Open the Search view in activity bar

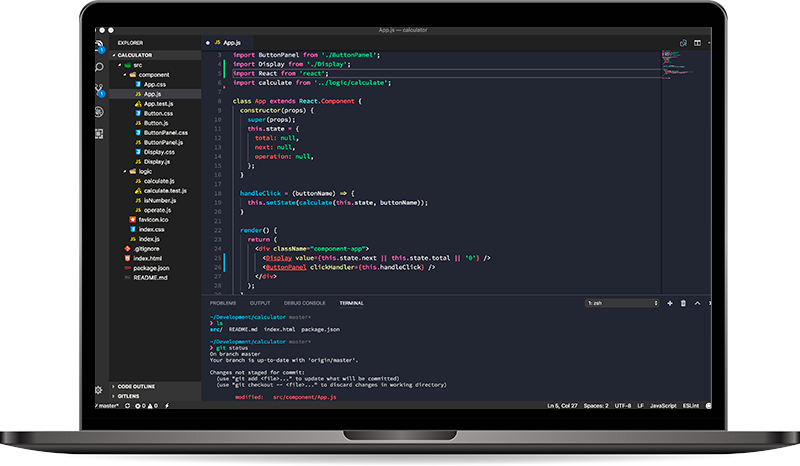[99, 67]
